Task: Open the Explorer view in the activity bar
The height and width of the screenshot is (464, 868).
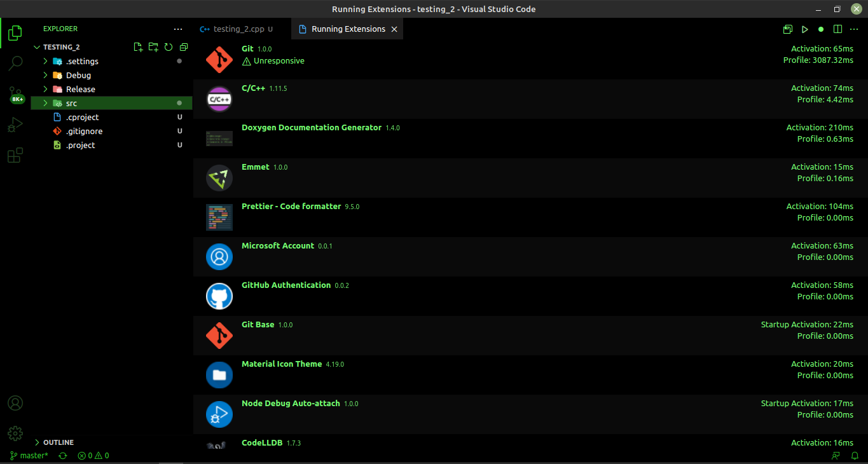Action: (x=15, y=33)
